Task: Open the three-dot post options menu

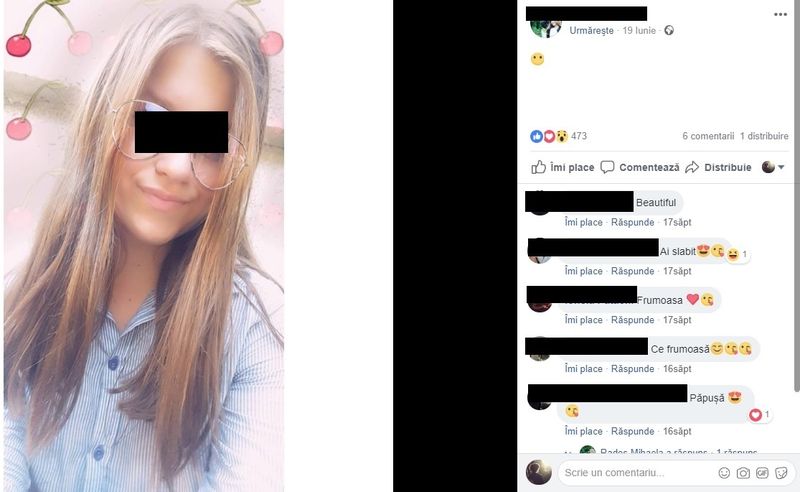Action: (780, 14)
